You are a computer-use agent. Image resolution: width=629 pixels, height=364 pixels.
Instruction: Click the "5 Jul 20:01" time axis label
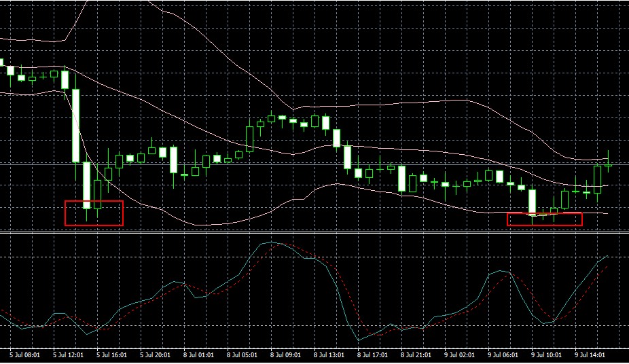click(x=155, y=354)
